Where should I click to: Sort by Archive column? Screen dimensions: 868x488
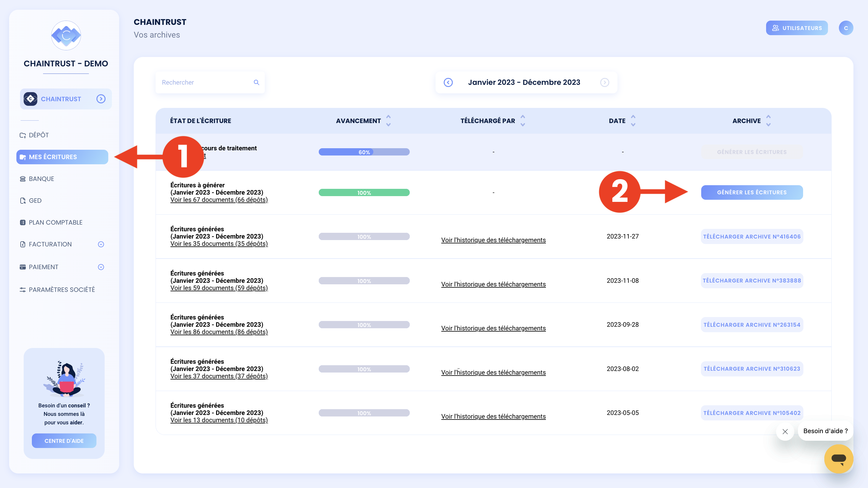tap(768, 121)
